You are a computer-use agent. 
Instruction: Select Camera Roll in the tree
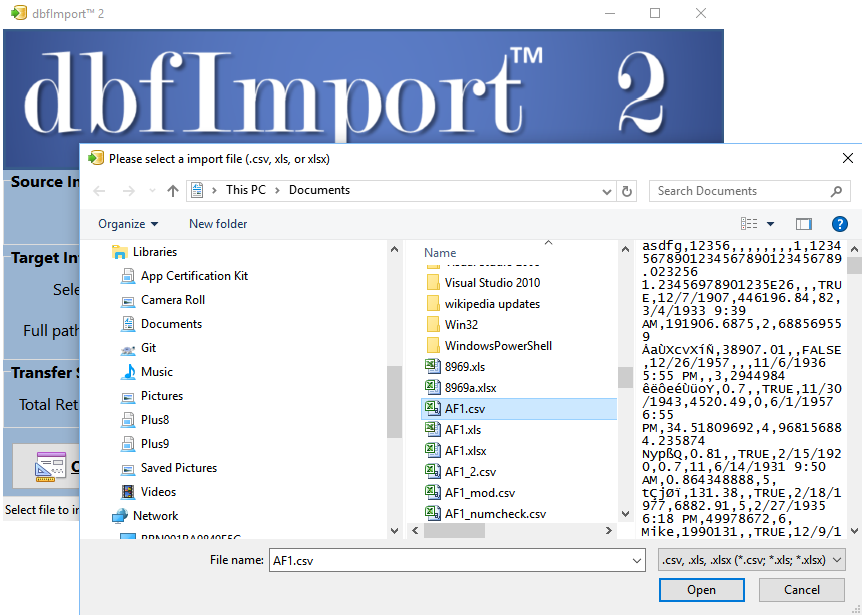(x=173, y=300)
